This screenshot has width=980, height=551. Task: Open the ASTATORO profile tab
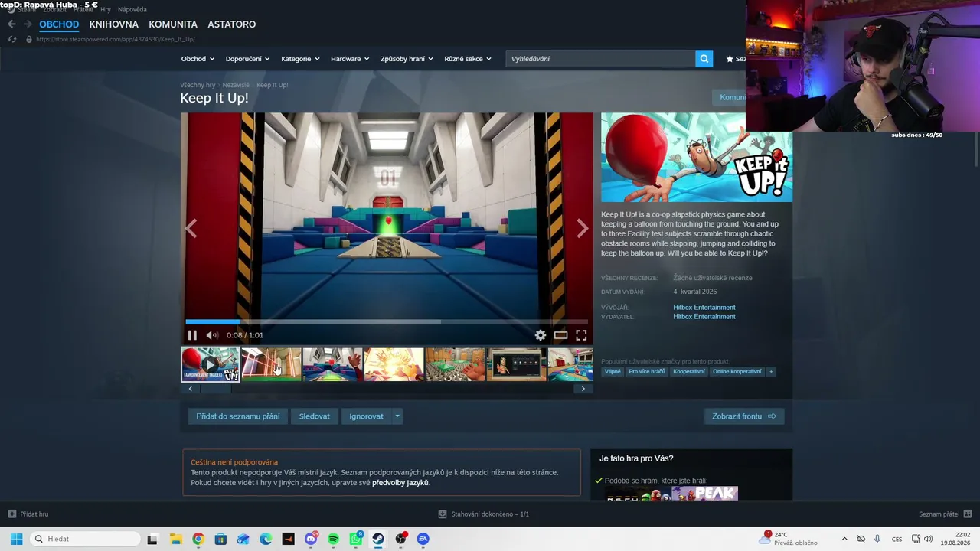coord(232,24)
